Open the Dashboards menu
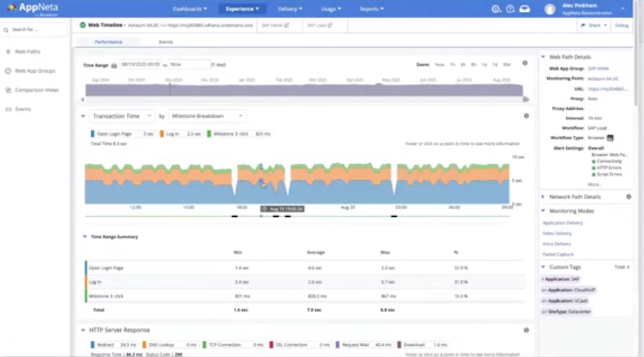This screenshot has height=357, width=644. click(189, 9)
